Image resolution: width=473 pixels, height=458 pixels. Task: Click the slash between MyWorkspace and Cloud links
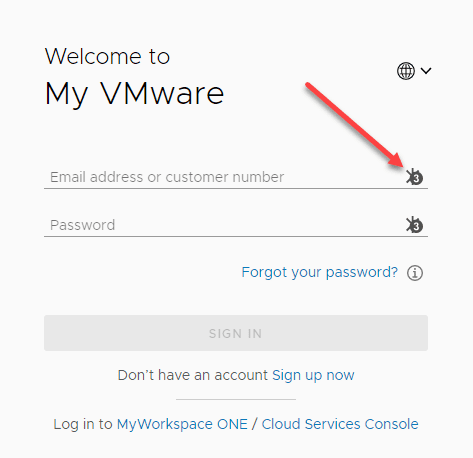coord(254,424)
